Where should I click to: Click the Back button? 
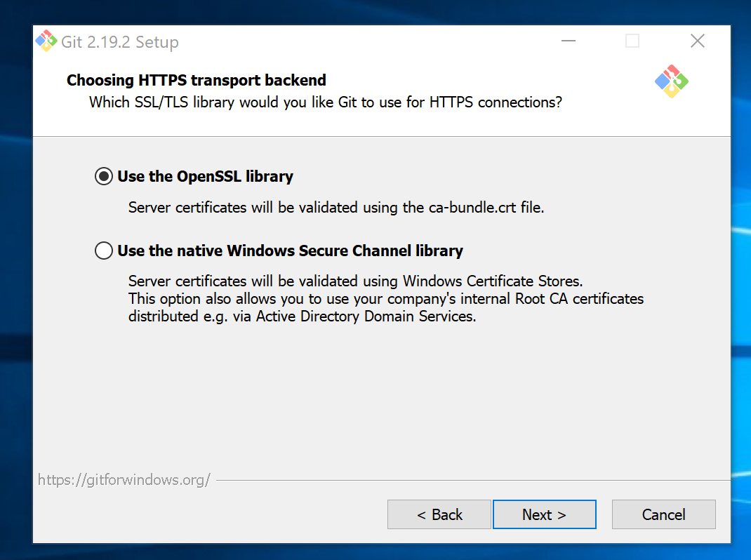[439, 514]
